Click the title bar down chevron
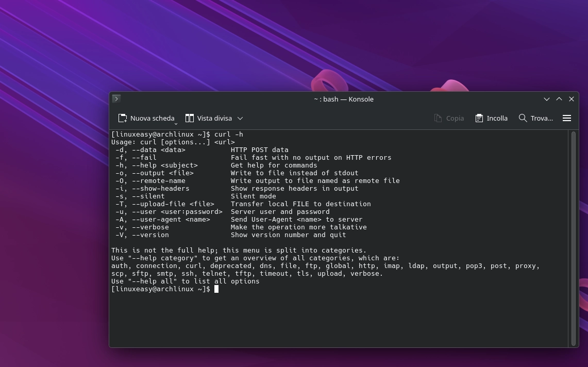The width and height of the screenshot is (588, 367). tap(546, 99)
